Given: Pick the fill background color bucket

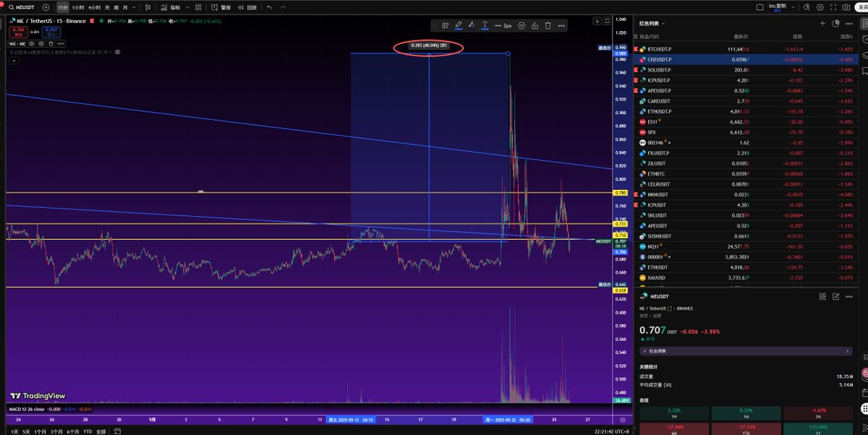Looking at the screenshot, I should (472, 25).
